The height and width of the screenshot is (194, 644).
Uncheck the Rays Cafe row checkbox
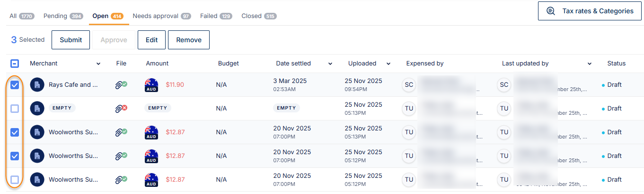coord(15,85)
